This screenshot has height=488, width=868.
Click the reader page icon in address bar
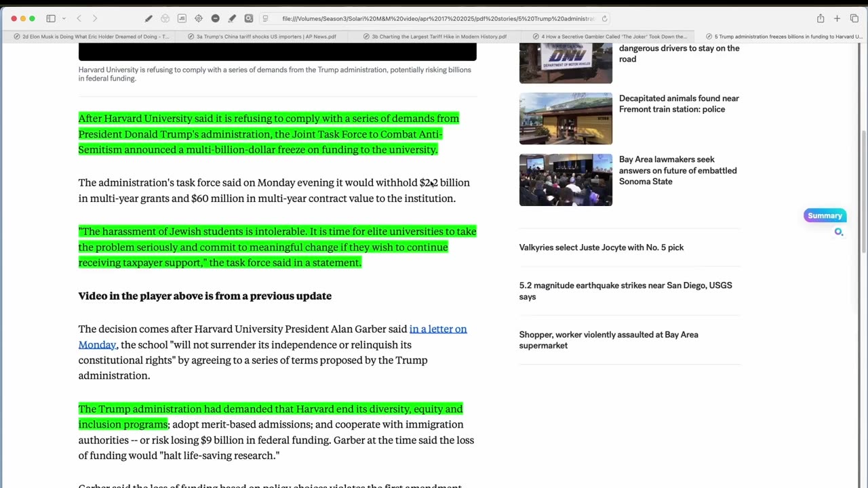coord(265,18)
